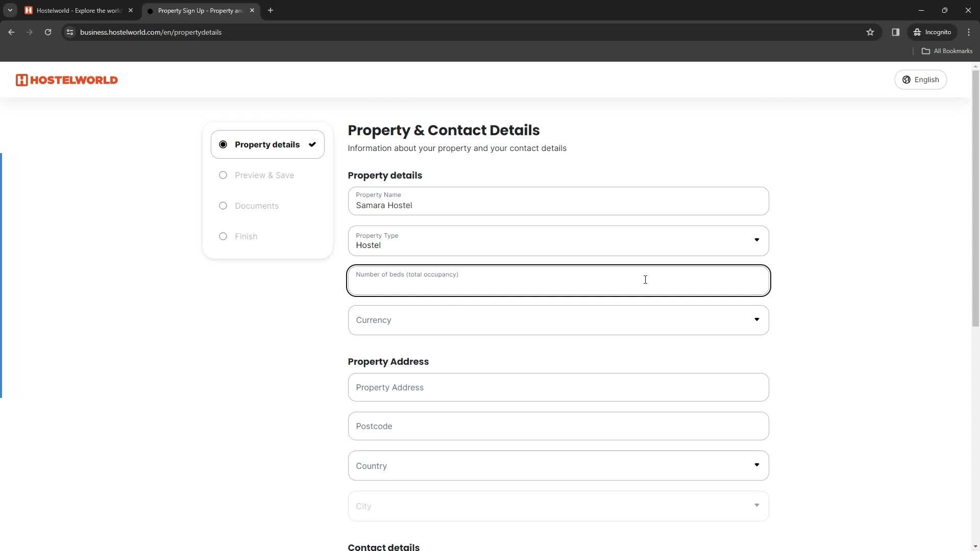Click the browser refresh icon

(x=48, y=32)
